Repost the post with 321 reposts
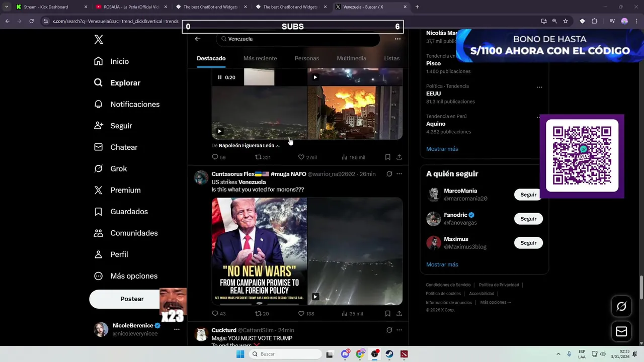 point(263,157)
